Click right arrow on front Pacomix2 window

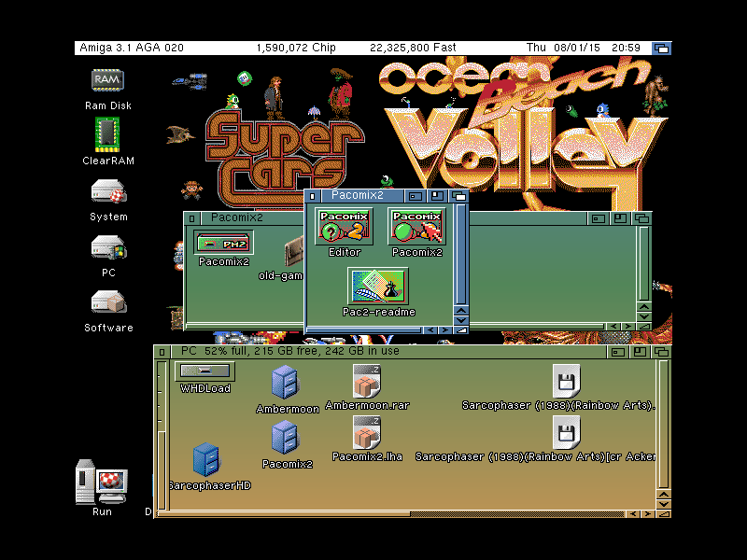[x=445, y=330]
